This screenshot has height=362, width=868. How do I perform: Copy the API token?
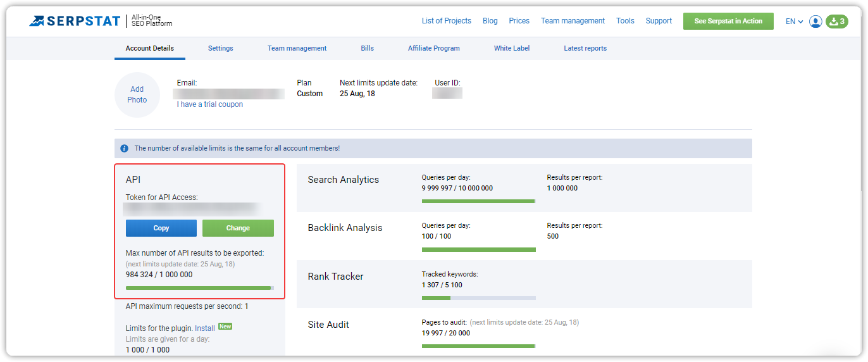click(161, 228)
